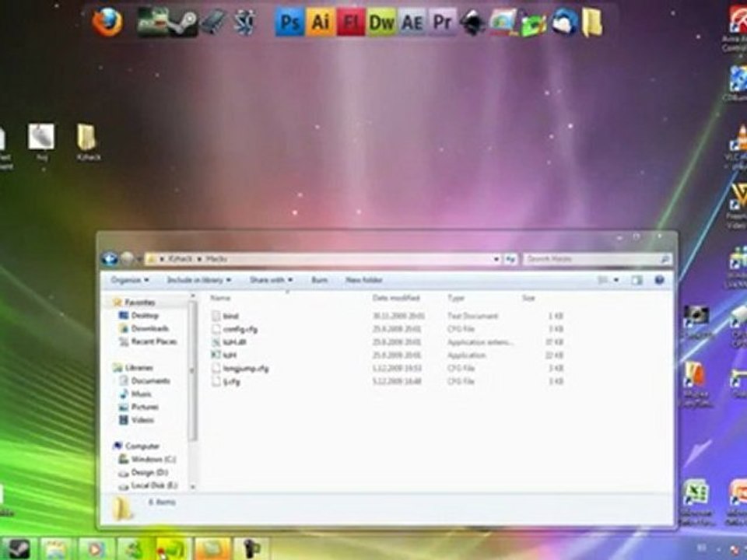Open the address bar history dropdown
The width and height of the screenshot is (747, 560).
496,259
